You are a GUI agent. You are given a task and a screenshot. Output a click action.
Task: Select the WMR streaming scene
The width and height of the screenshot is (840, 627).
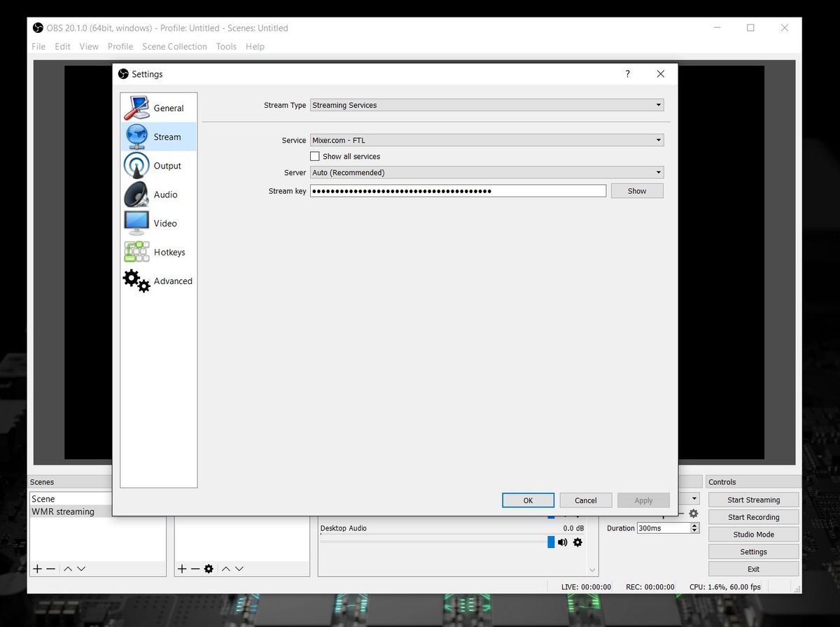click(x=64, y=512)
